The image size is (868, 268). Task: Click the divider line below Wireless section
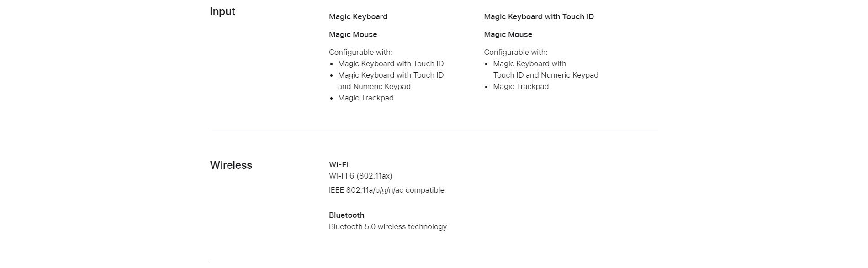434,260
